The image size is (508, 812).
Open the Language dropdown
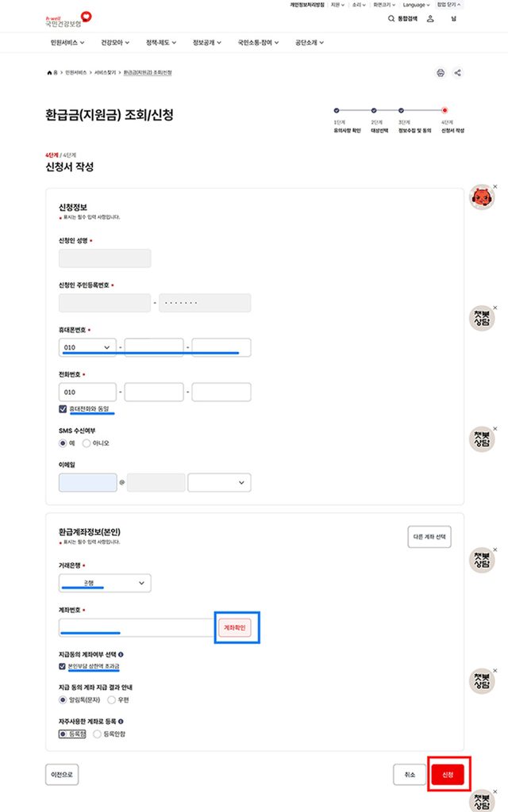coord(416,5)
